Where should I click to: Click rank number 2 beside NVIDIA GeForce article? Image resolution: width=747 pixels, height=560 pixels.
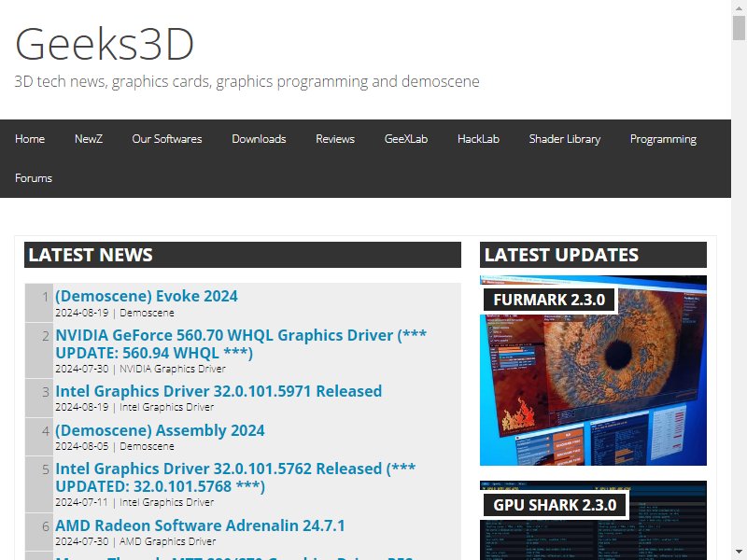pyautogui.click(x=45, y=336)
